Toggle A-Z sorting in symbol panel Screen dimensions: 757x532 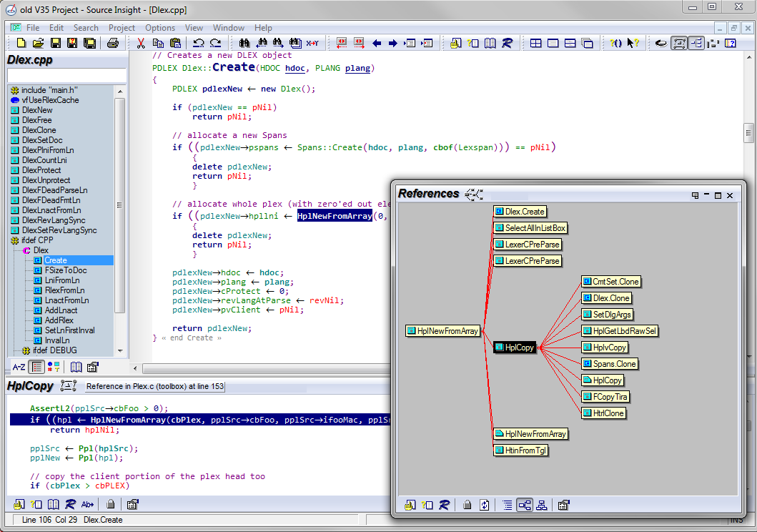pos(19,367)
